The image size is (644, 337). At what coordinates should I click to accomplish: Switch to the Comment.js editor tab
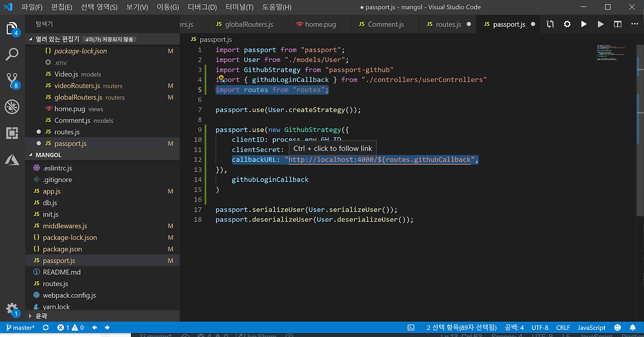385,24
